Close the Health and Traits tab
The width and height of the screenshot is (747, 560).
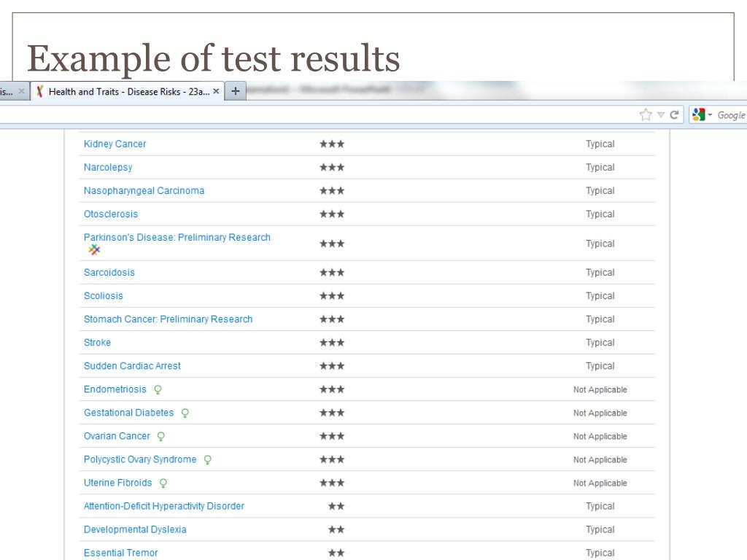[x=217, y=92]
